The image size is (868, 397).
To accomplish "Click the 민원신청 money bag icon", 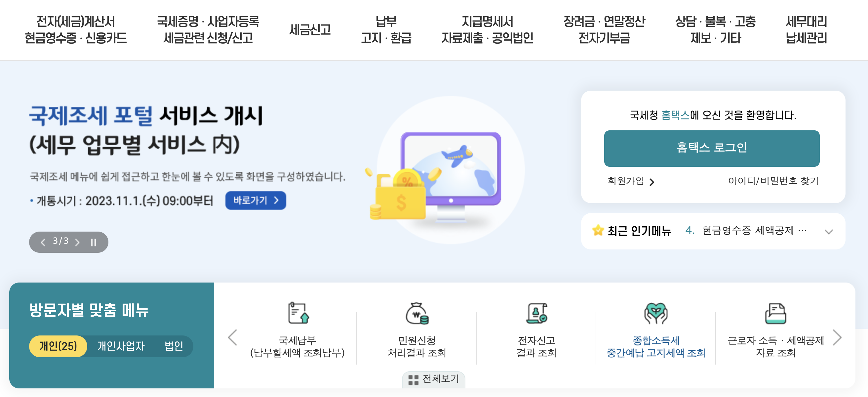I will (x=417, y=313).
